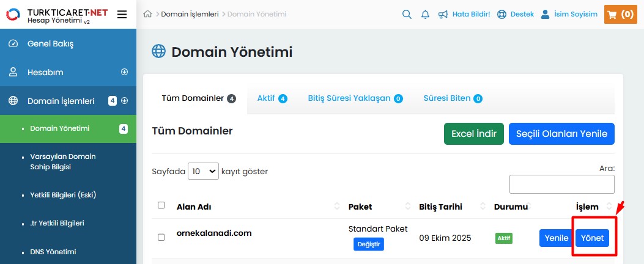
Task: Collapse the Domain İşlemleri sidebar section
Action: click(125, 101)
